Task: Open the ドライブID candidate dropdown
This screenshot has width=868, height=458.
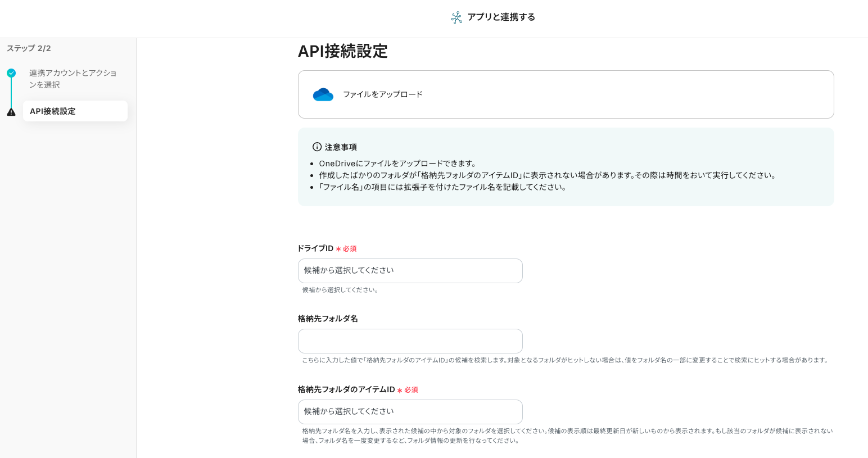Action: (x=410, y=271)
